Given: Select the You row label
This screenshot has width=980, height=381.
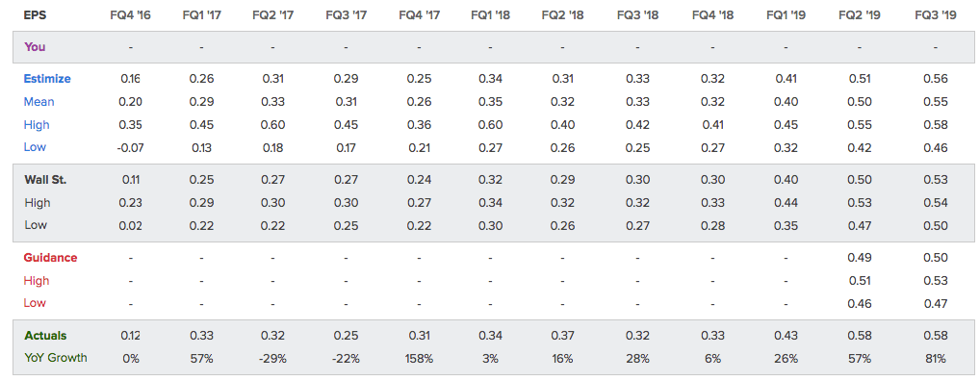Looking at the screenshot, I should tap(35, 47).
